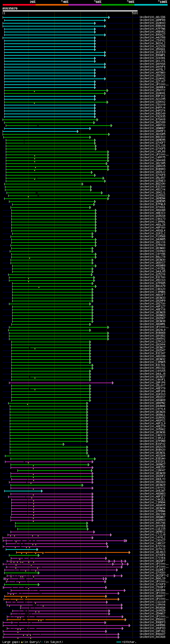
Task: Open hit UniRef100_Q948Y7
Action: 152,596
